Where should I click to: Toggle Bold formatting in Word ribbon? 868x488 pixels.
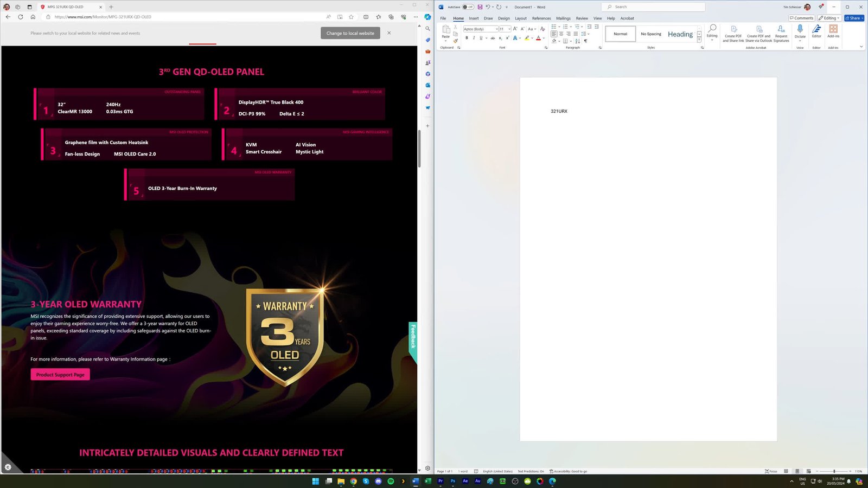point(467,38)
